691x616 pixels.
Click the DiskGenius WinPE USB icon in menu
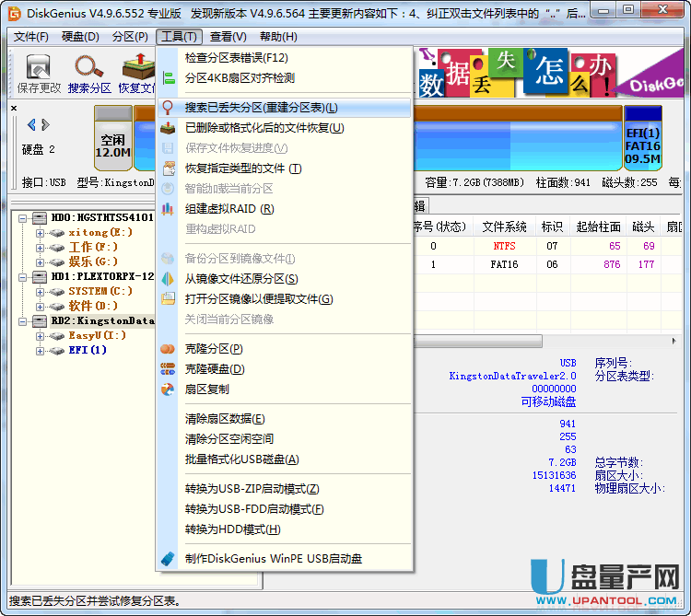tap(168, 559)
